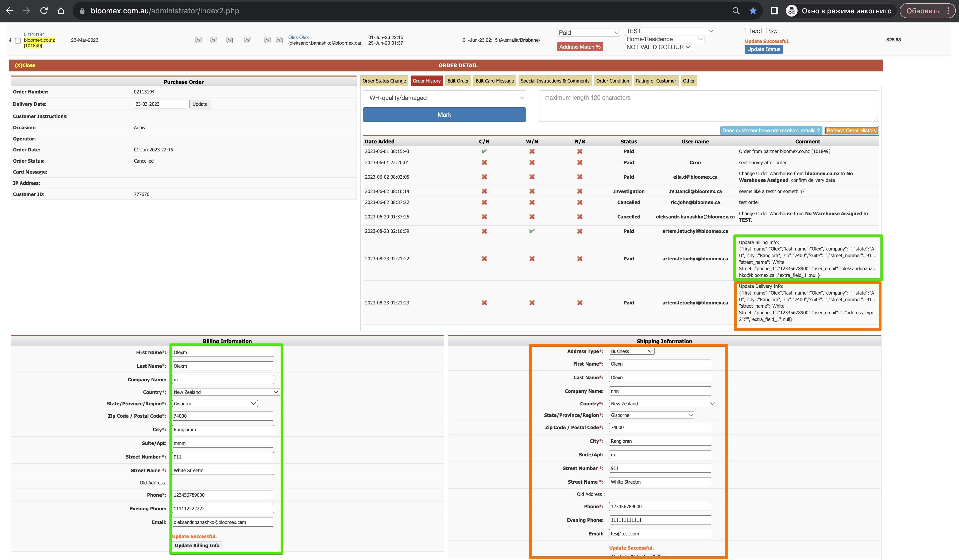This screenshot has width=959, height=560.
Task: Switch to the Order Status Change tab
Action: click(x=384, y=81)
